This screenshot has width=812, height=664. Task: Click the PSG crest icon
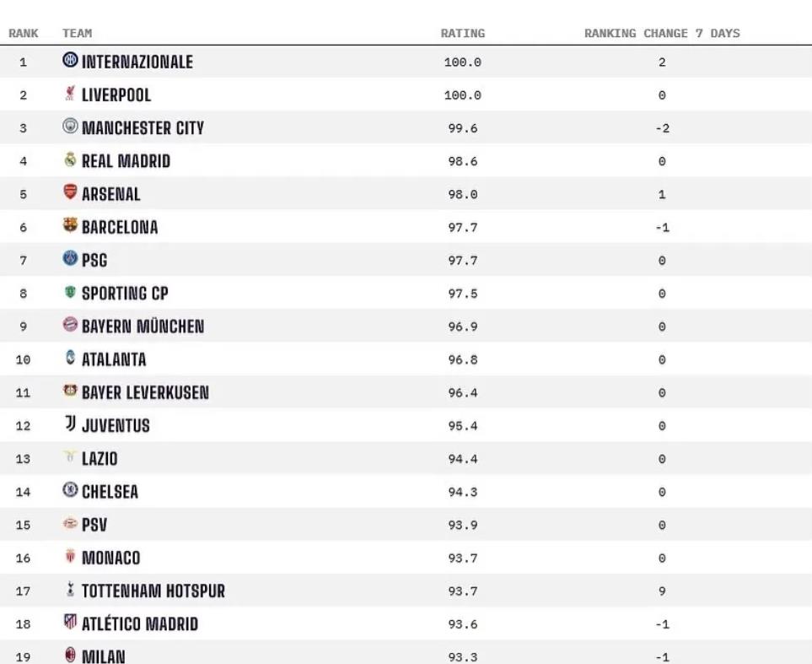[70, 259]
